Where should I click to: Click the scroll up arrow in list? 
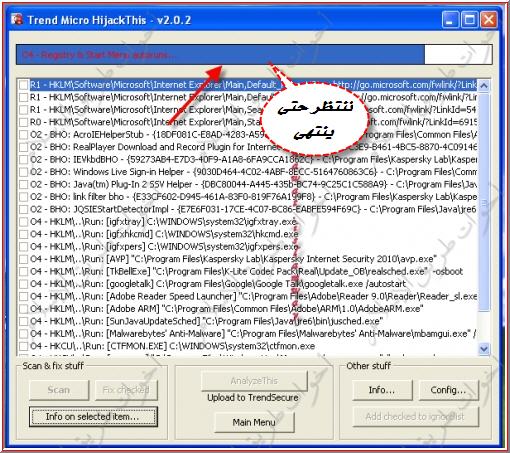pyautogui.click(x=484, y=85)
